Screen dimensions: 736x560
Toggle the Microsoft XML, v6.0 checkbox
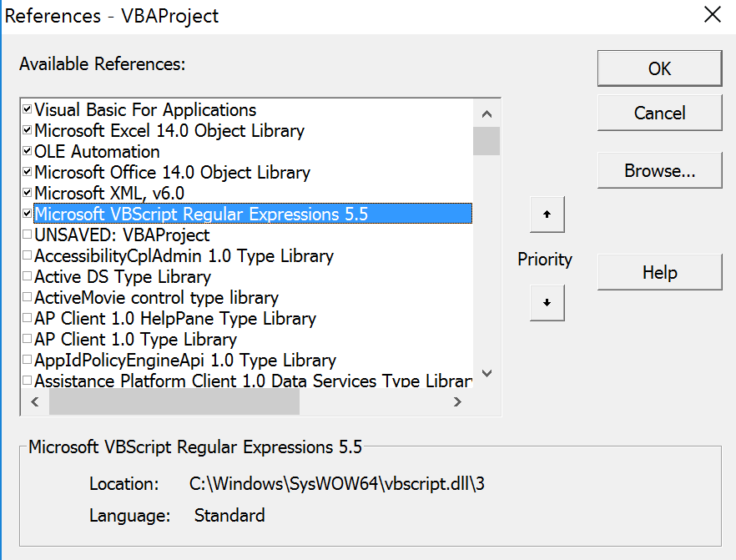pos(28,193)
